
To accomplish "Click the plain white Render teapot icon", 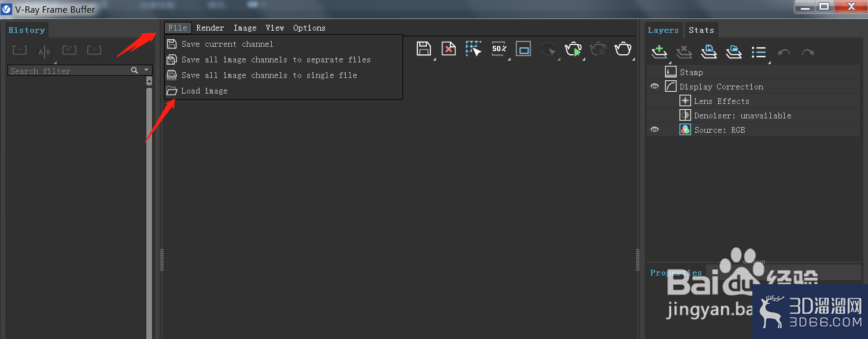I will coord(623,49).
